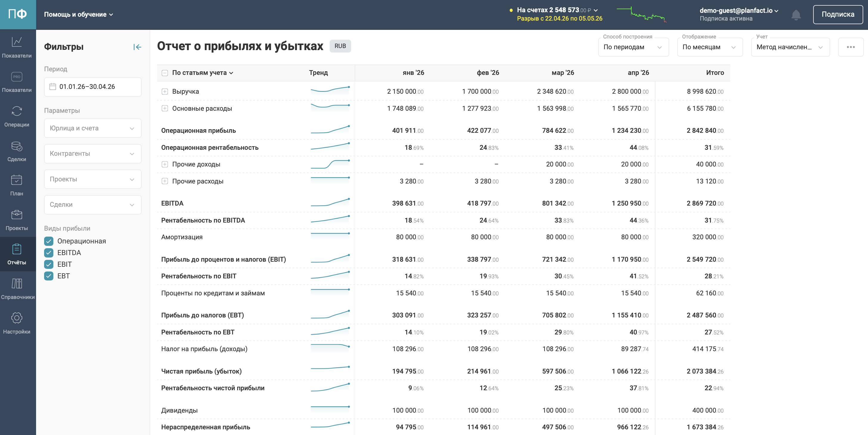Screen dimensions: 868x435
Task: Click the period date range field
Action: (x=93, y=87)
